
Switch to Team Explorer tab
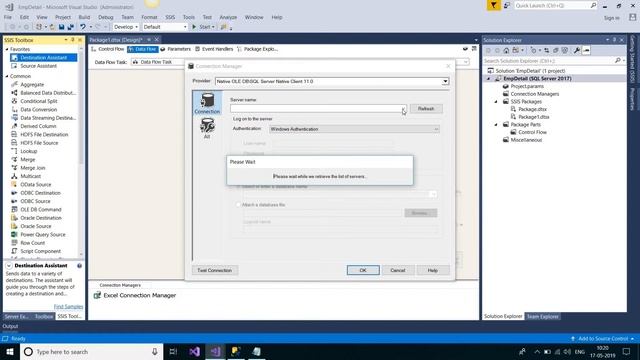[x=542, y=316]
